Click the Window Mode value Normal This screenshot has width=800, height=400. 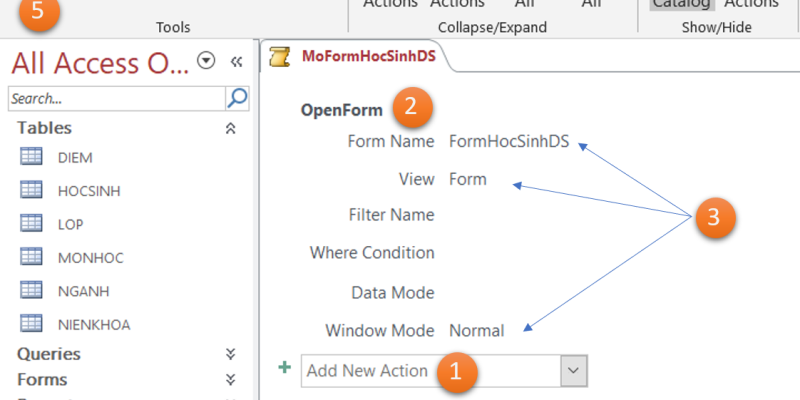tap(476, 330)
